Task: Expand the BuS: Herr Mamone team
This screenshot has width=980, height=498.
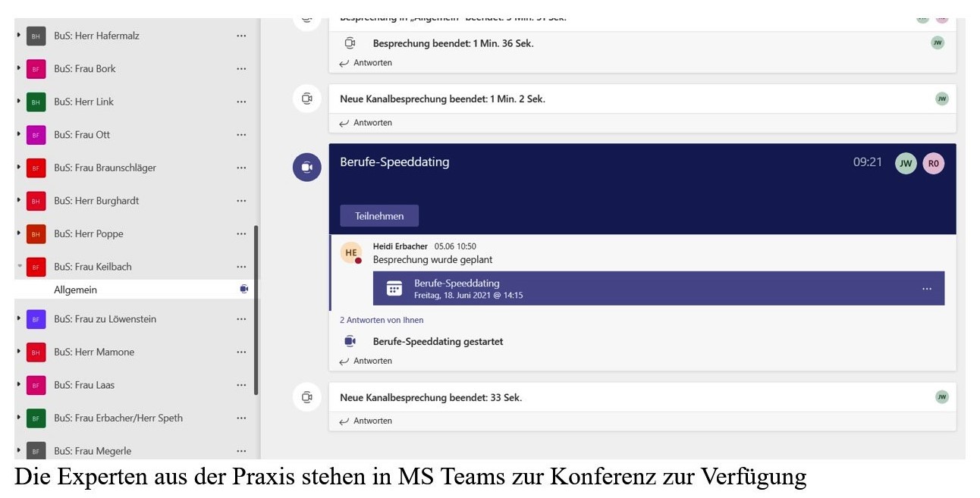Action: tap(19, 352)
